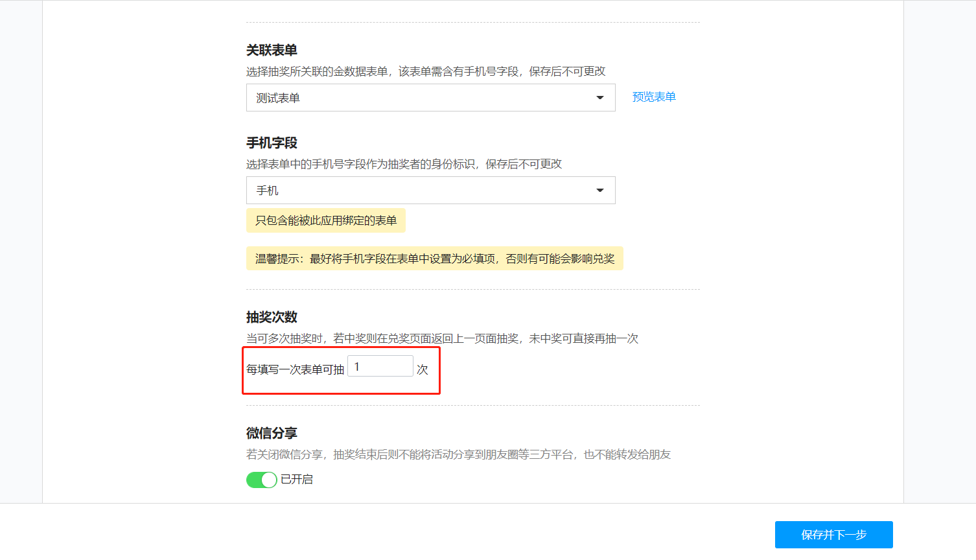The image size is (976, 560).
Task: Open the 测试表单 linked form dropdown
Action: click(x=430, y=98)
